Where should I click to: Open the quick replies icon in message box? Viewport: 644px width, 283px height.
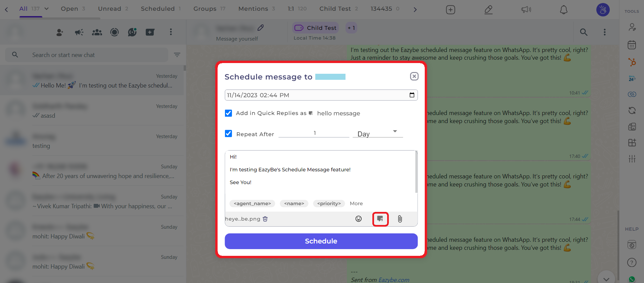380,219
